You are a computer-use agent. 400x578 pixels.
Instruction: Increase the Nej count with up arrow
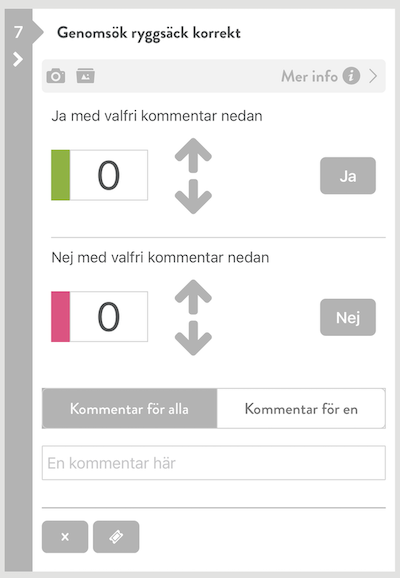[x=193, y=297]
